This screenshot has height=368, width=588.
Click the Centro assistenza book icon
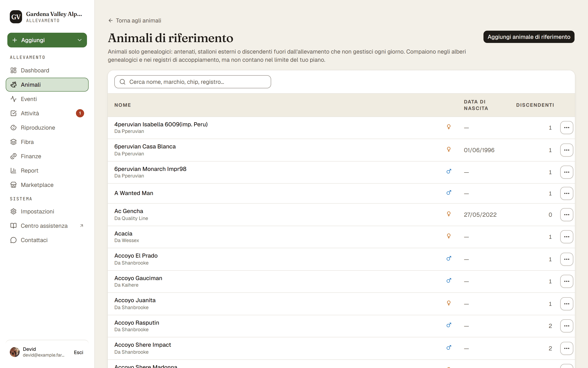(13, 226)
